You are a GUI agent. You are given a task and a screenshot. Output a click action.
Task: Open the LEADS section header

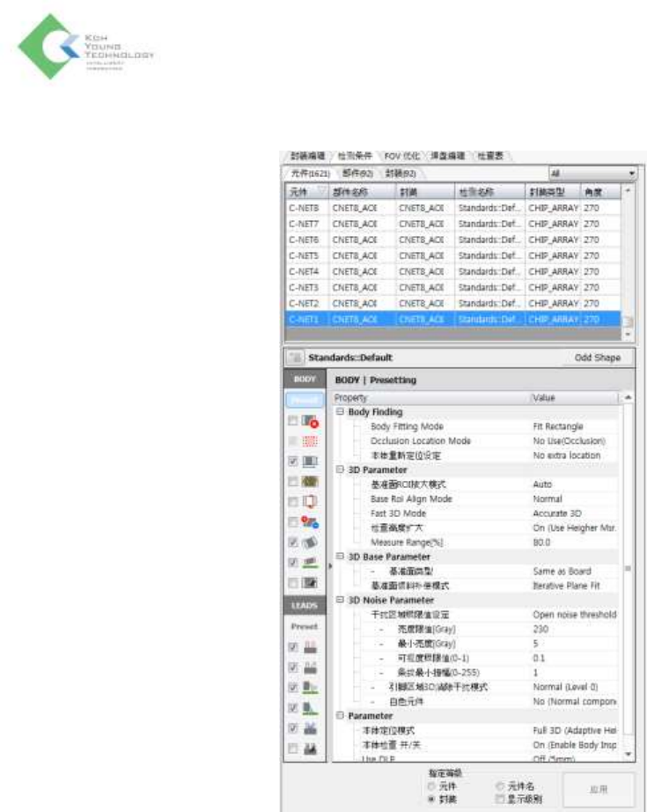pos(305,605)
